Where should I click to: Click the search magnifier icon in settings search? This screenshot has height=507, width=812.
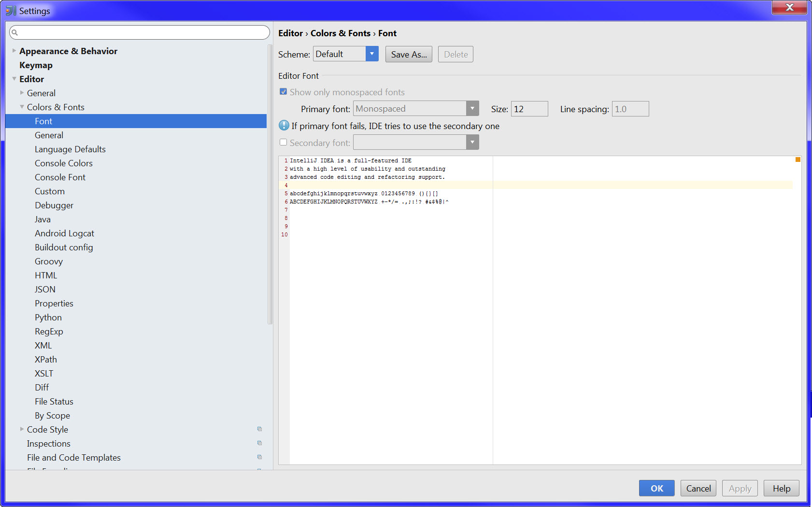pos(14,32)
